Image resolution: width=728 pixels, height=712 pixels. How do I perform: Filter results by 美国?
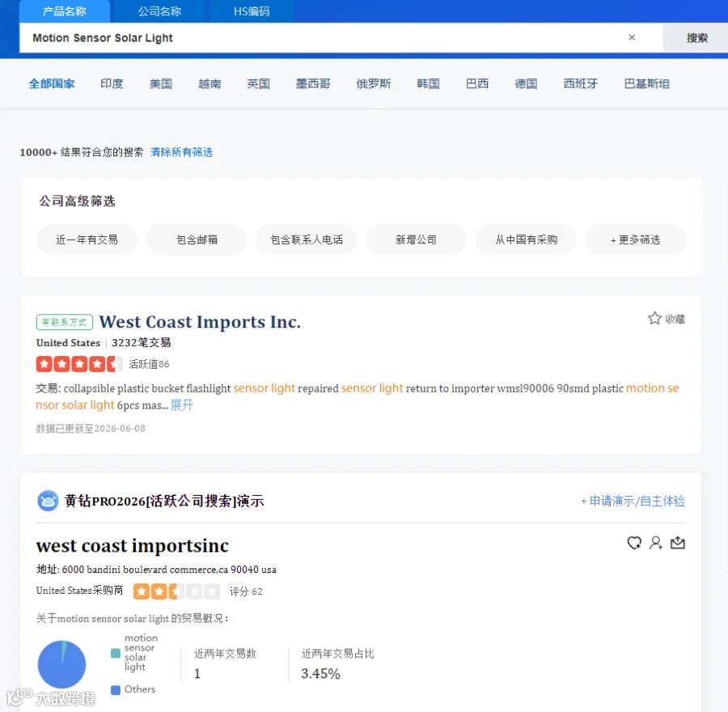tap(161, 83)
